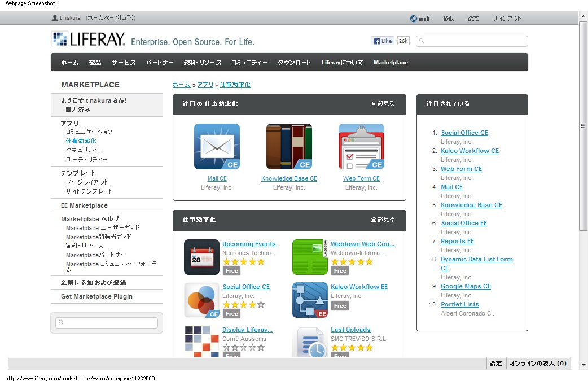The image size is (588, 381).
Task: Open the Mail CE app icon
Action: (217, 147)
